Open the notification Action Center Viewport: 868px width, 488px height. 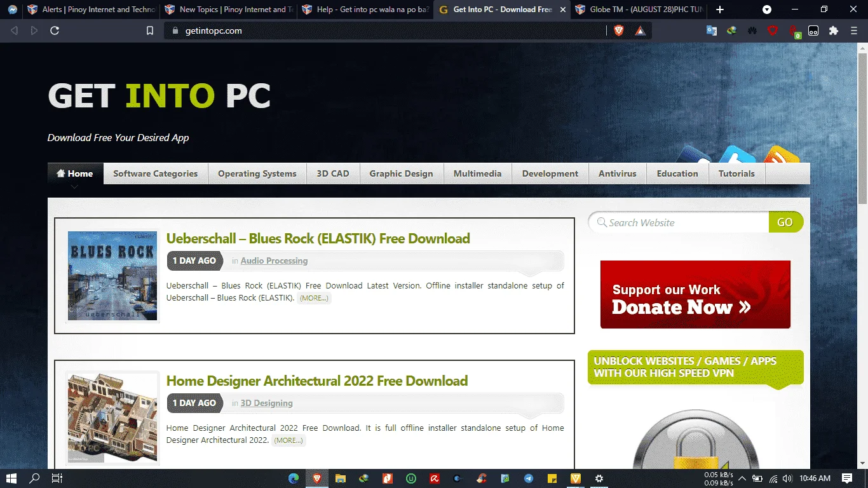(847, 478)
